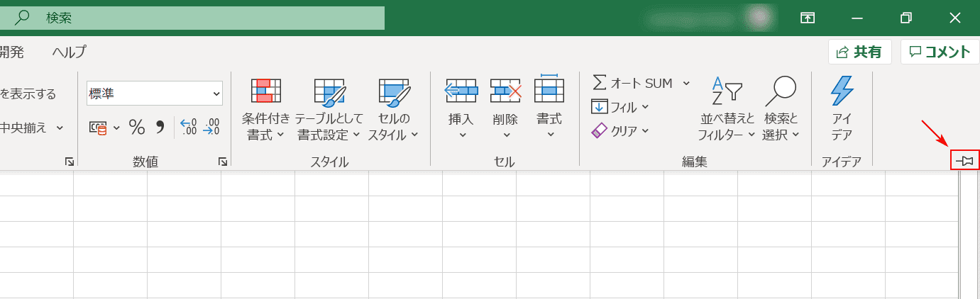
Task: Apply accounting number format icon
Action: [97, 128]
